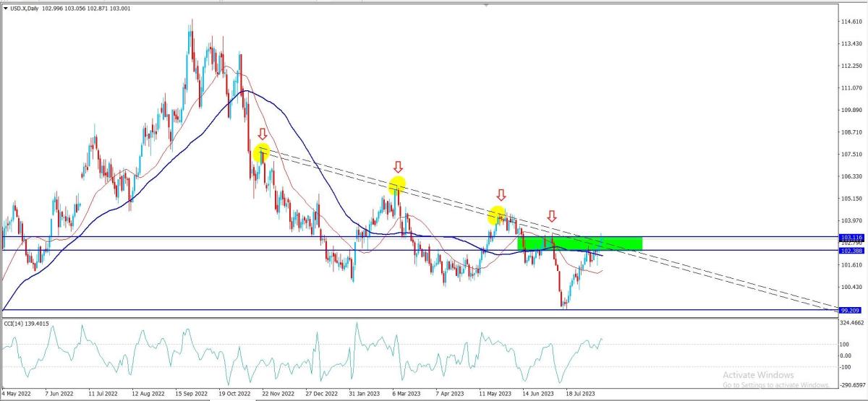Click the 11 May 2023 date label

pos(495,395)
